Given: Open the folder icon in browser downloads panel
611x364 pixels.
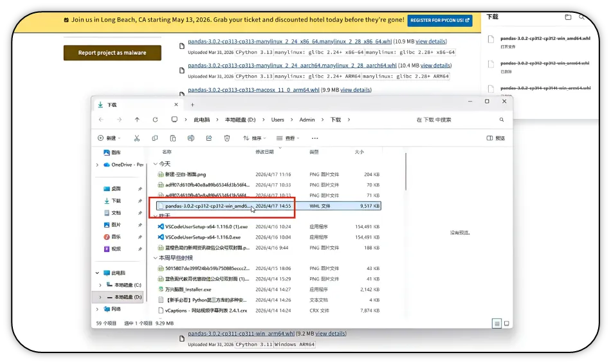Looking at the screenshot, I should [x=568, y=17].
